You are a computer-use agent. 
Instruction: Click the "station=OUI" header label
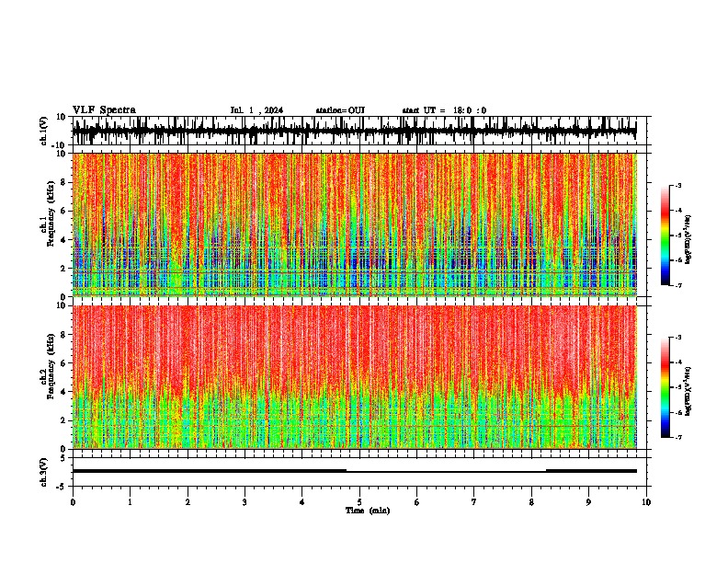click(340, 110)
